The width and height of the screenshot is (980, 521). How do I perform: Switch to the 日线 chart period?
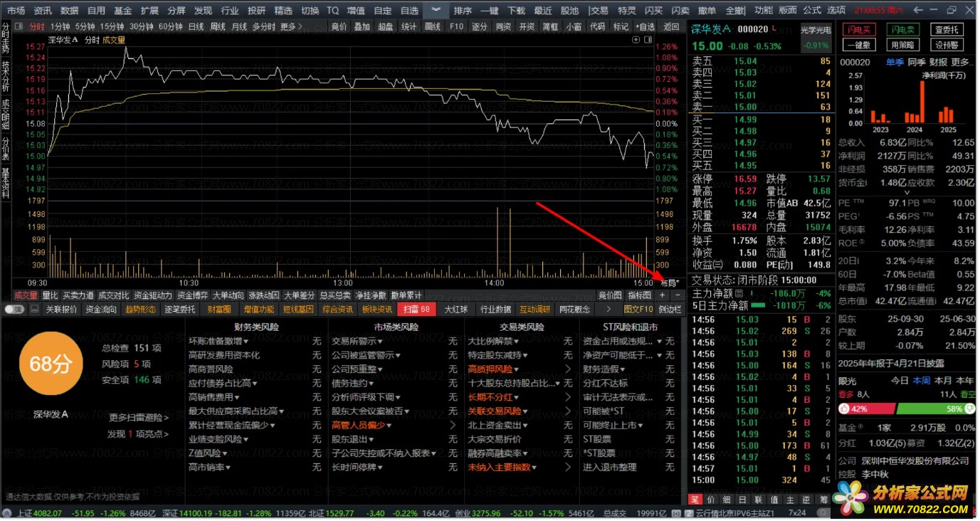click(x=196, y=26)
